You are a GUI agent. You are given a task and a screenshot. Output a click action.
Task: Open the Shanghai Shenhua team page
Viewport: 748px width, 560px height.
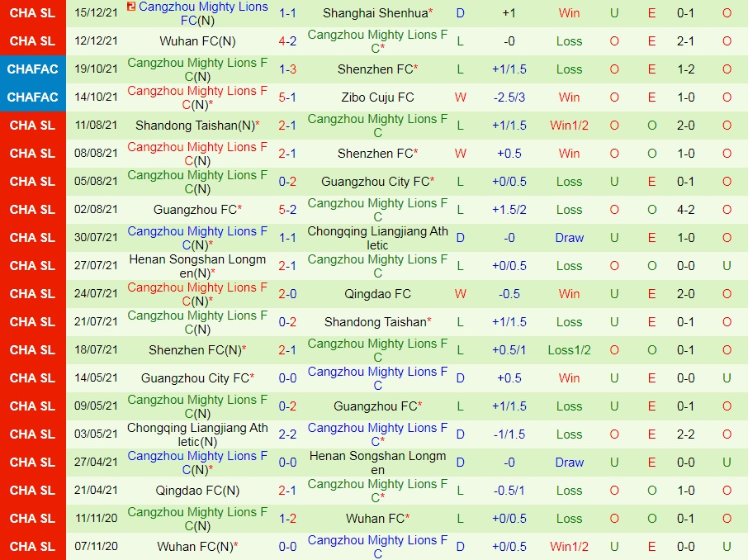click(x=376, y=12)
